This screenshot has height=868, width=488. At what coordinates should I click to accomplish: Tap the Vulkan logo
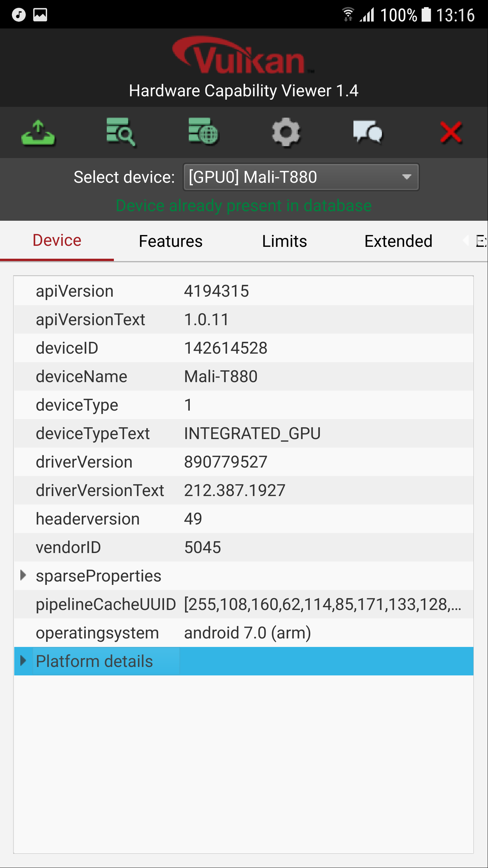(243, 55)
